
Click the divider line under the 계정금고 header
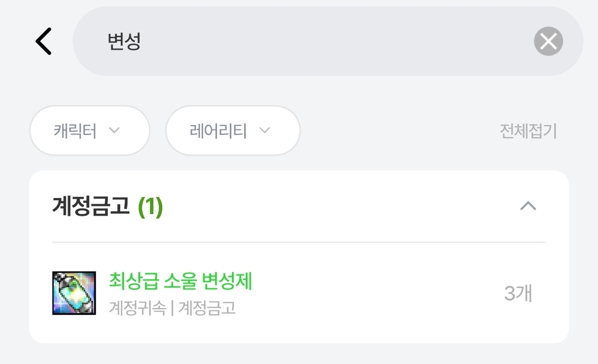pos(299,242)
